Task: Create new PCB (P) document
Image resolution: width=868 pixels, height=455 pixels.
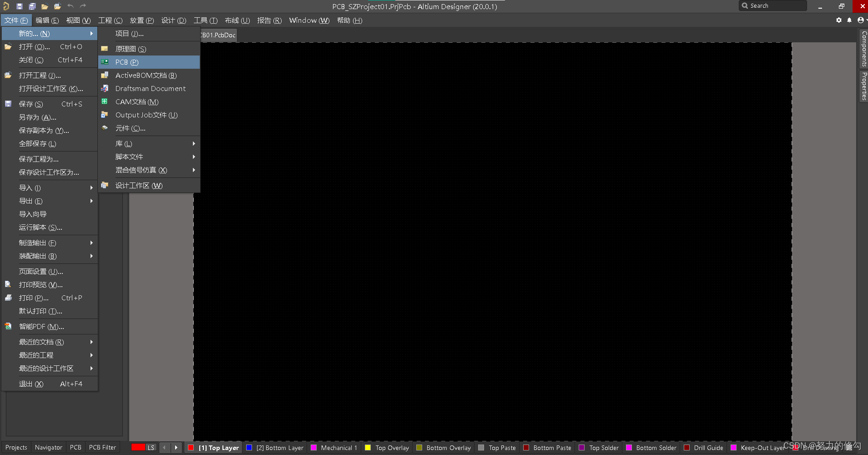Action: pos(149,62)
